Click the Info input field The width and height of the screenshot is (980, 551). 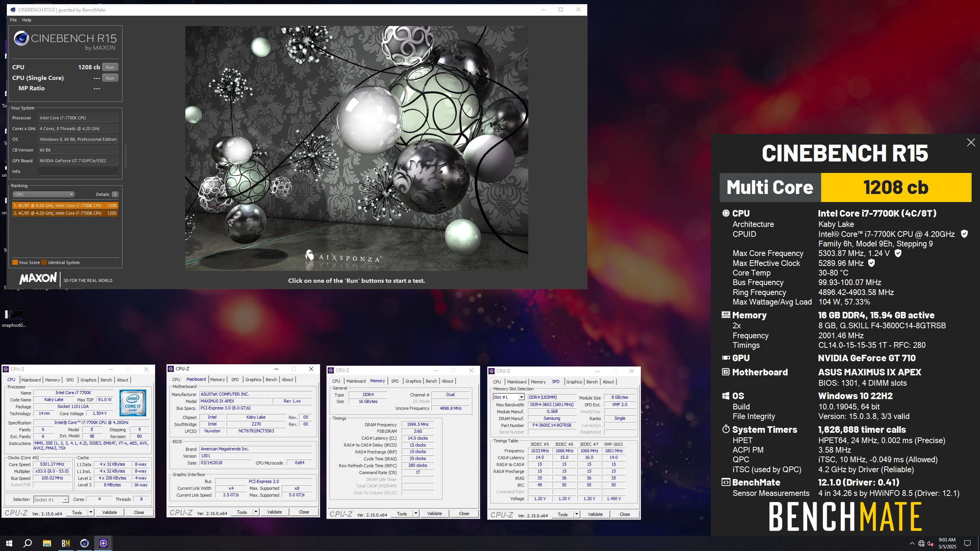(78, 171)
